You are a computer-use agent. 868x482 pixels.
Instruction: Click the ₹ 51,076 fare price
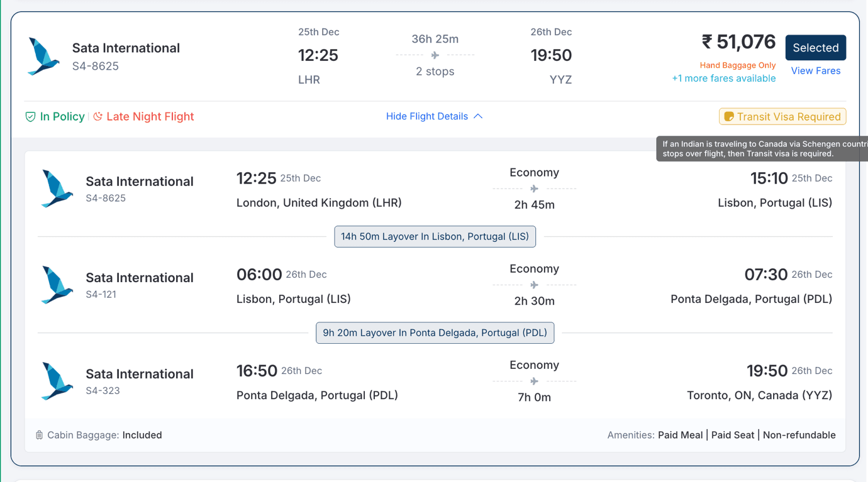(x=738, y=42)
